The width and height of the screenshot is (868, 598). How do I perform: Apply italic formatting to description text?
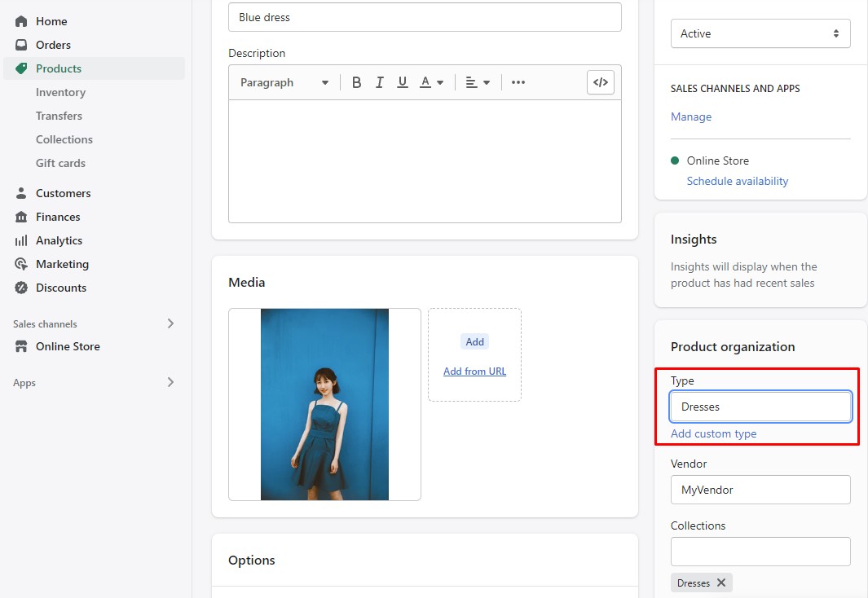coord(379,81)
